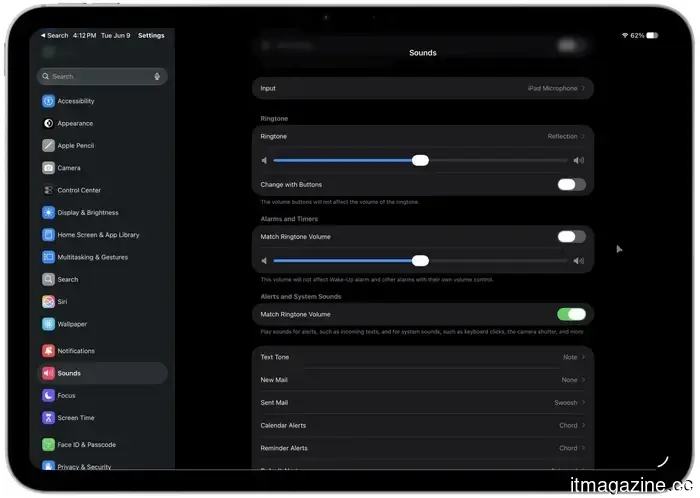Viewport: 700px width, 498px height.
Task: Select Wallpaper in settings sidebar
Action: pyautogui.click(x=103, y=324)
